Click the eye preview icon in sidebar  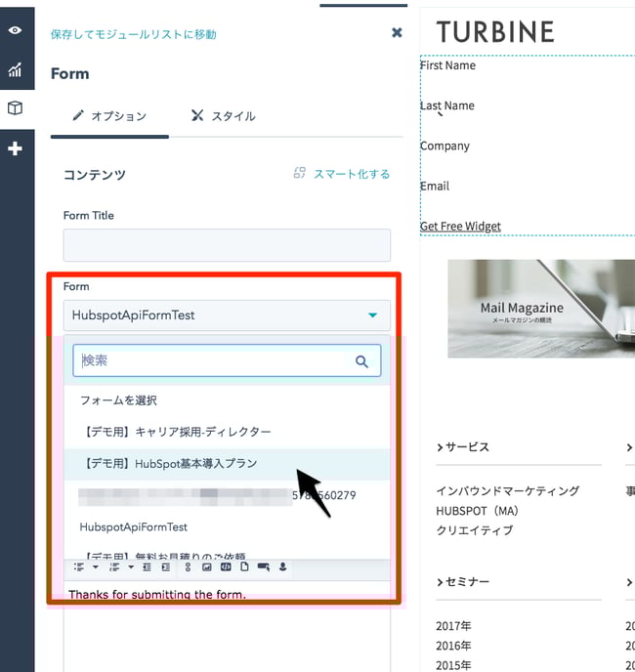click(15, 30)
